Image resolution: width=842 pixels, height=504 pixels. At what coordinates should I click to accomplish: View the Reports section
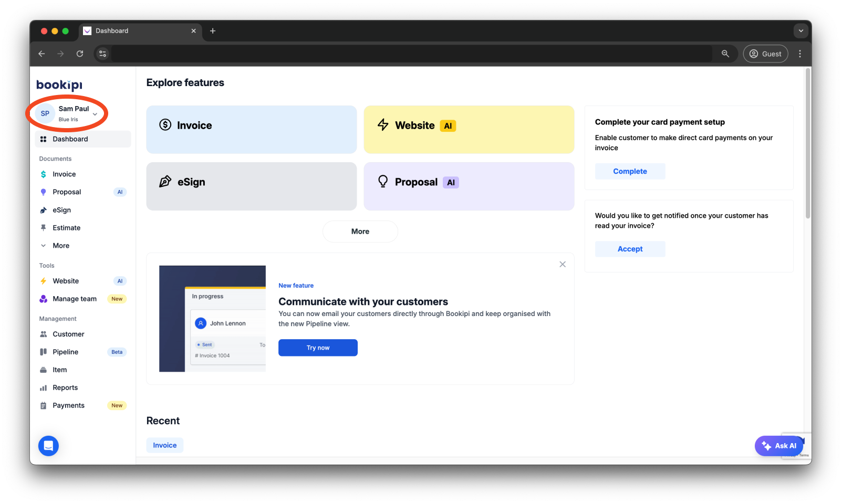65,387
